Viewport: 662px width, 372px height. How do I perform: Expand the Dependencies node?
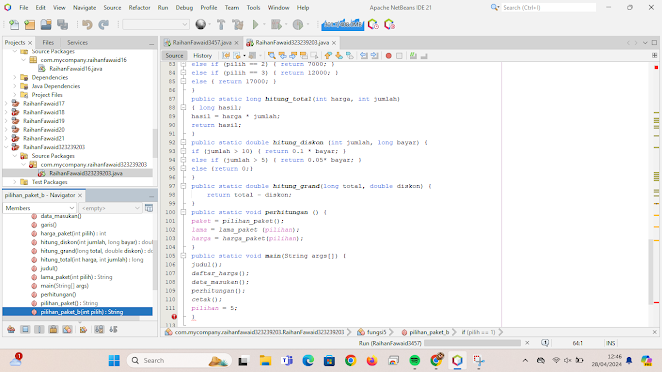coord(15,77)
